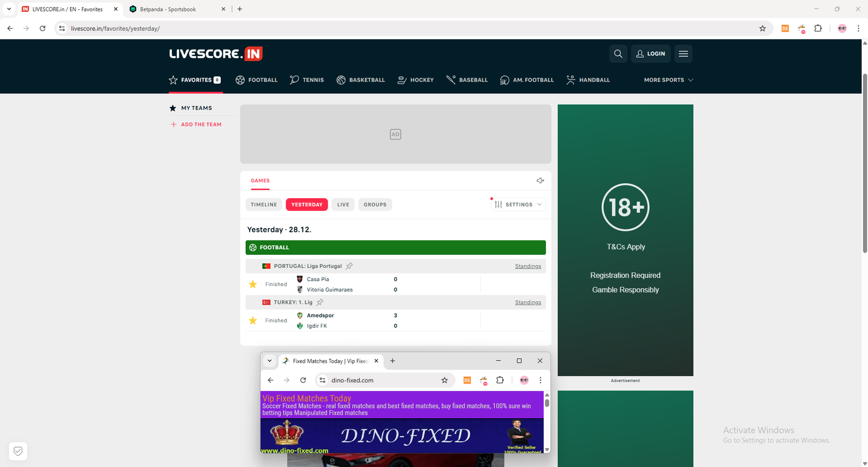Open the tab search dropdown arrow
Image resolution: width=868 pixels, height=467 pixels.
point(9,9)
